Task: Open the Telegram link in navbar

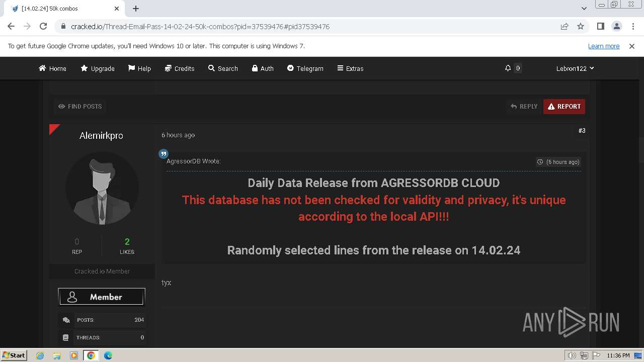Action: [x=305, y=68]
